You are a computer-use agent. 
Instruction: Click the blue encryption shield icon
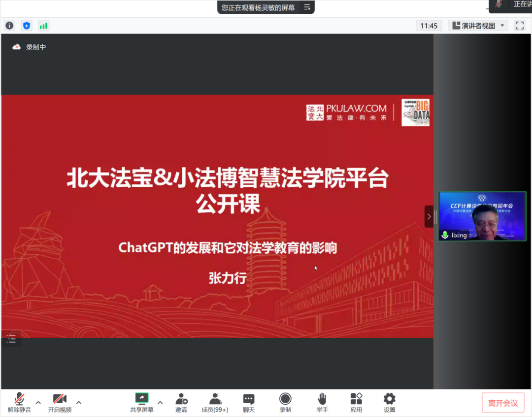27,26
